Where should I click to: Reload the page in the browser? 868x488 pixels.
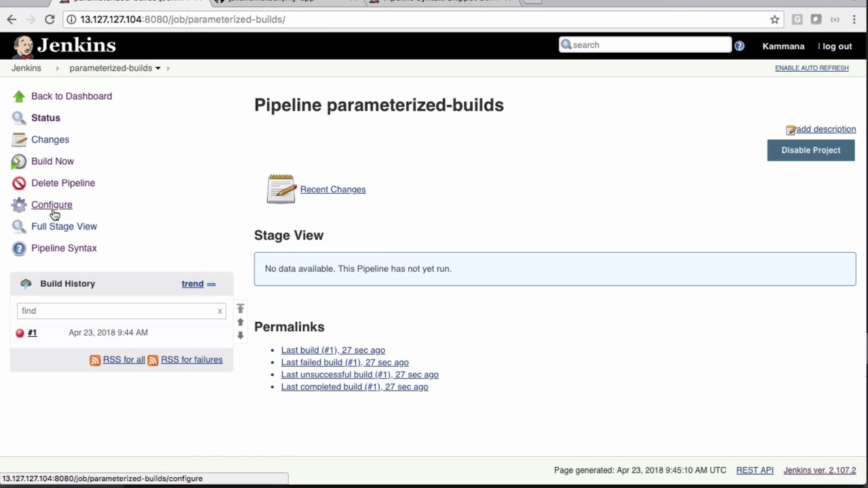pos(50,20)
